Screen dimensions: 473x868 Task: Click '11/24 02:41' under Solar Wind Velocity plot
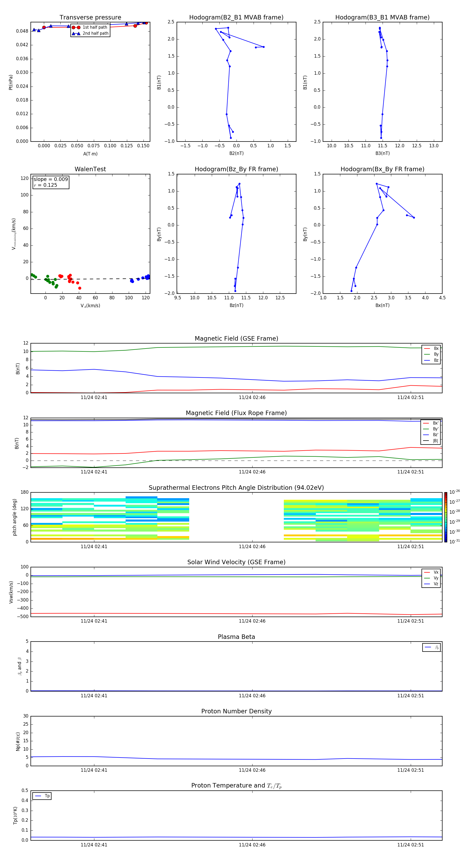point(94,621)
